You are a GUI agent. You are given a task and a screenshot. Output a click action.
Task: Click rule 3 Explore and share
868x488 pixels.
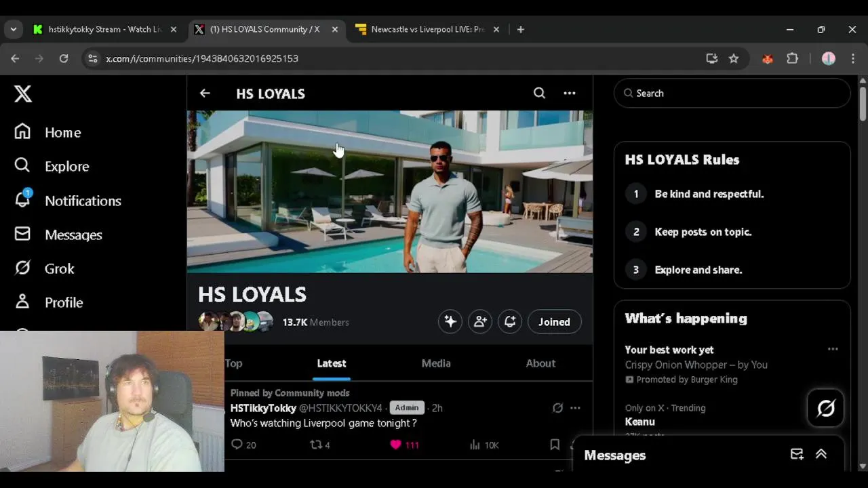coord(698,270)
